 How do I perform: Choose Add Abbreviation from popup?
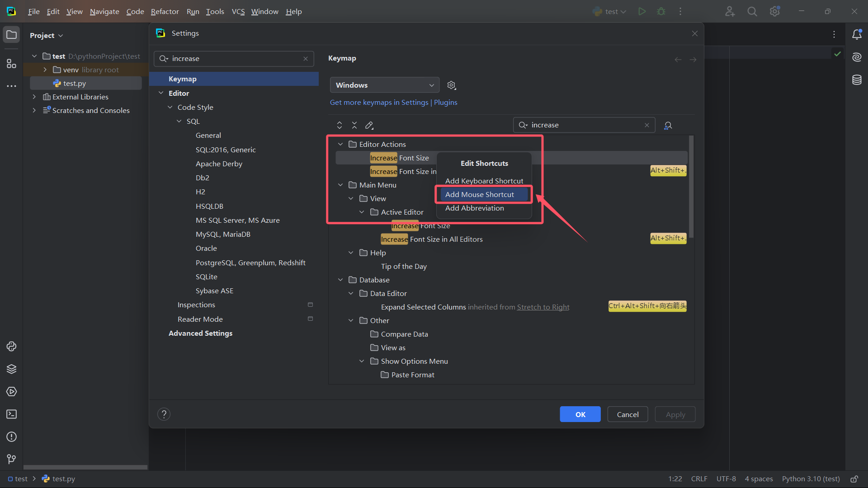474,208
